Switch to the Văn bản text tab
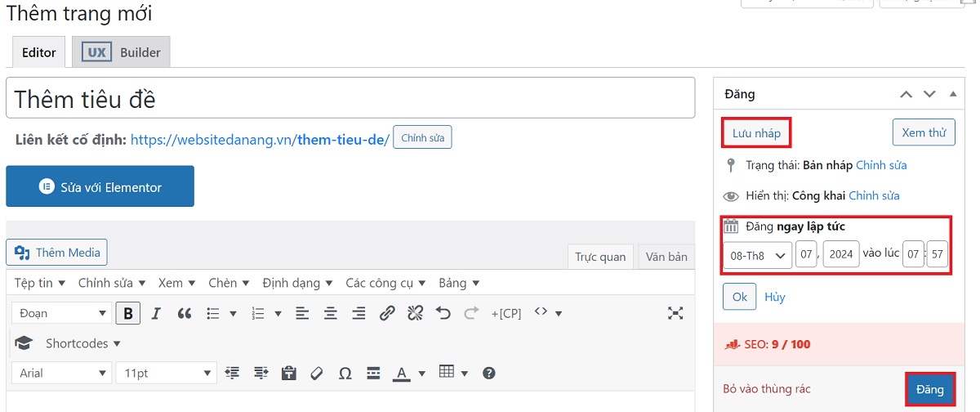This screenshot has height=412, width=980. click(666, 256)
